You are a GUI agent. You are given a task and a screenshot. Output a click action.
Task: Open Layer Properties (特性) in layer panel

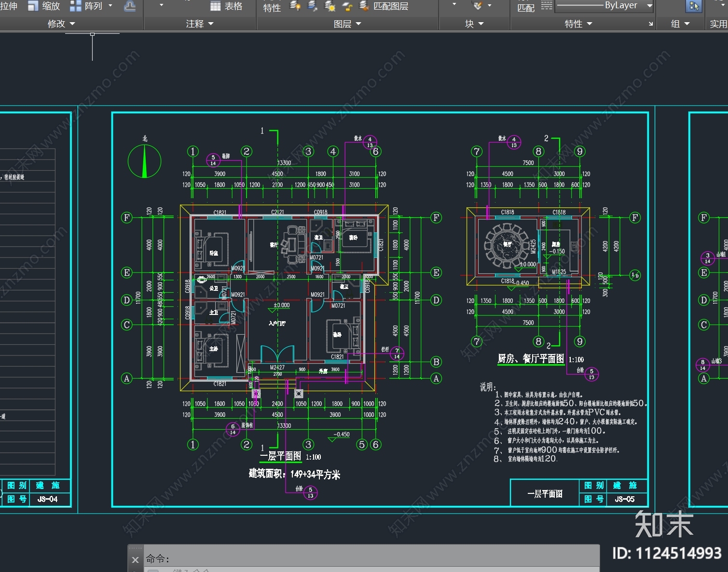click(x=272, y=8)
